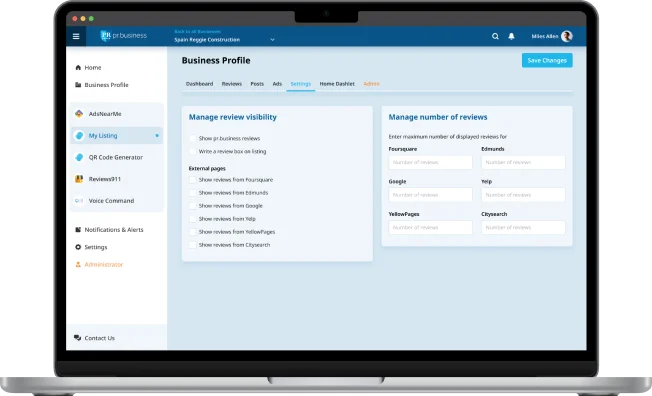
Task: Click the Reviews911 sidebar icon
Action: click(79, 179)
